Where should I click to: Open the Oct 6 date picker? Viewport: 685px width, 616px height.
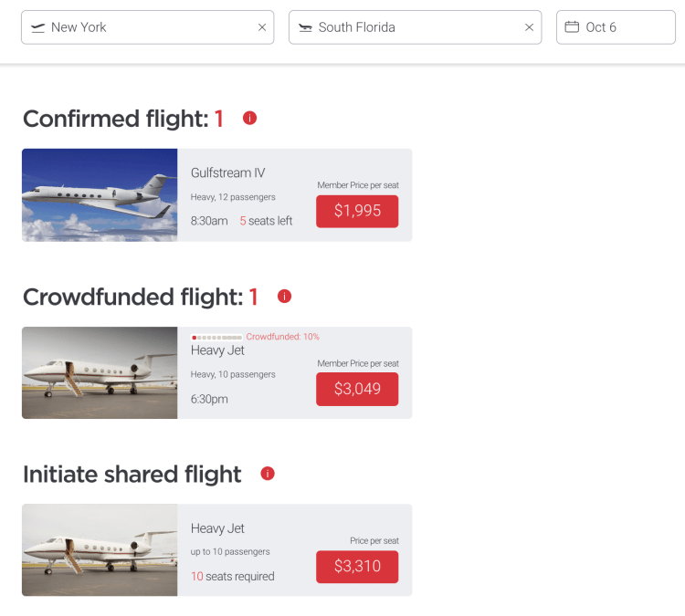pos(616,27)
